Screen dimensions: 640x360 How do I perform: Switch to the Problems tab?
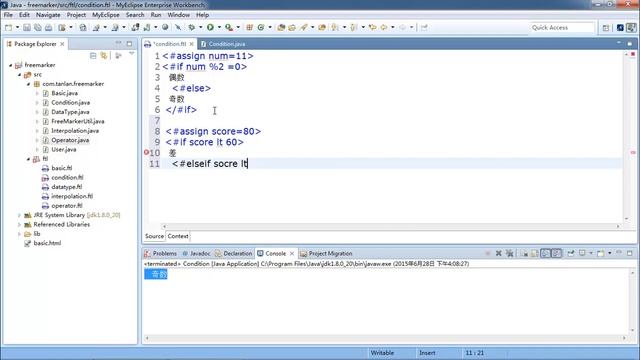tap(161, 253)
